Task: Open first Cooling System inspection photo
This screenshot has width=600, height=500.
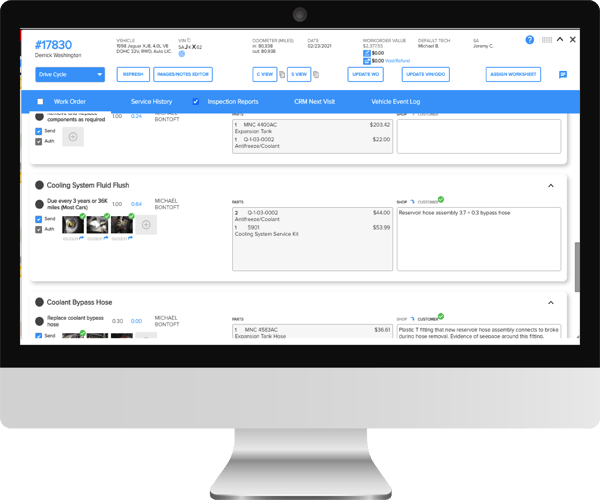Action: (x=73, y=225)
